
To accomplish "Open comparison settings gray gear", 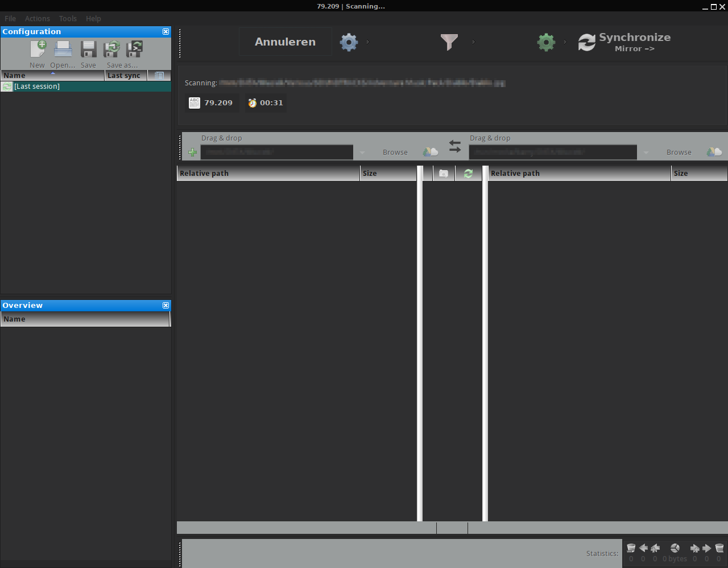I will 349,42.
